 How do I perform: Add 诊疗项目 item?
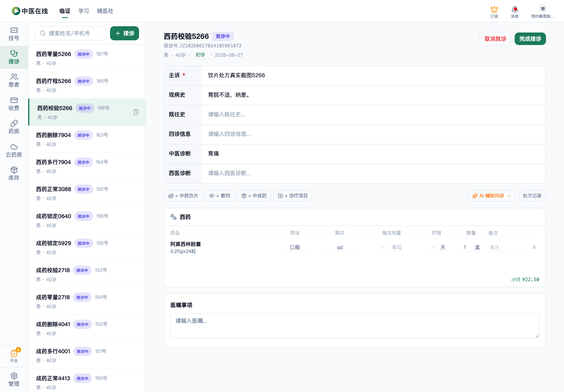(293, 196)
